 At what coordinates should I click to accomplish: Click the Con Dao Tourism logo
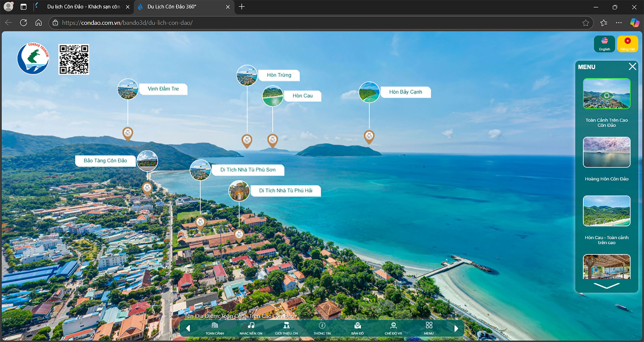[x=33, y=58]
